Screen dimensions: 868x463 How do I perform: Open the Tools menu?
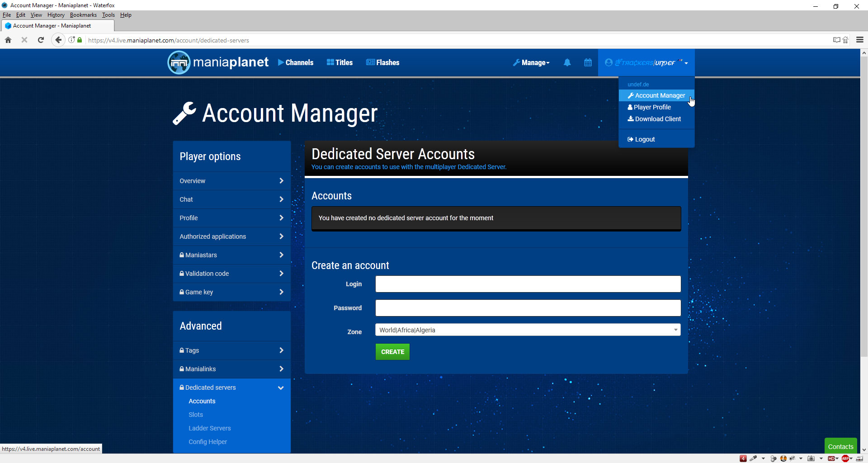(108, 15)
